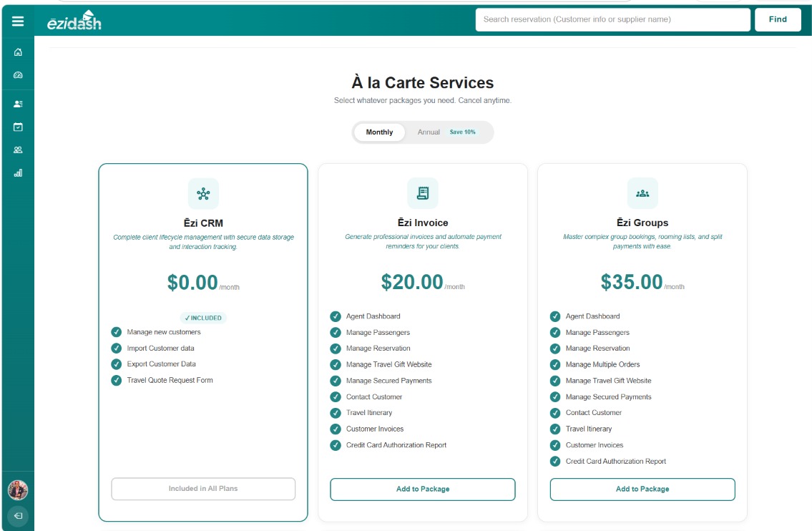This screenshot has height=531, width=812.
Task: Switch billing to Annual
Action: [429, 132]
